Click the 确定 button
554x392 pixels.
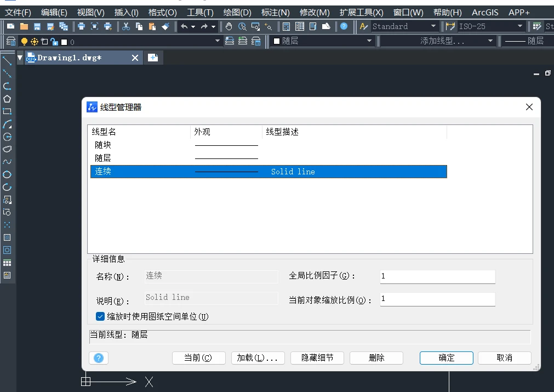[446, 358]
